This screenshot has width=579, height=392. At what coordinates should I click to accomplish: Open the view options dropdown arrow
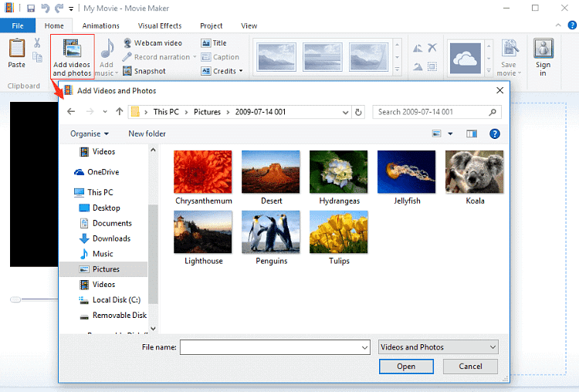click(x=450, y=133)
